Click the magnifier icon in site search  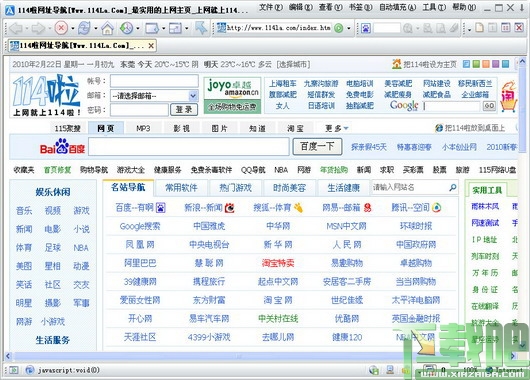pos(452,187)
